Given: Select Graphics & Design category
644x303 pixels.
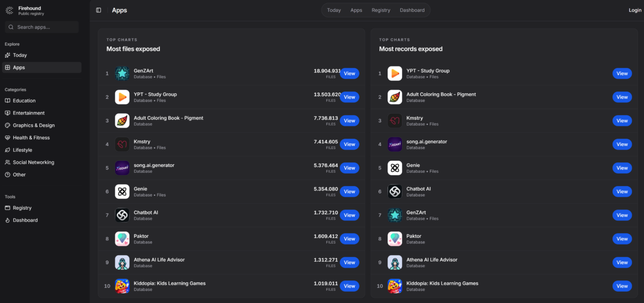Looking at the screenshot, I should pos(33,125).
